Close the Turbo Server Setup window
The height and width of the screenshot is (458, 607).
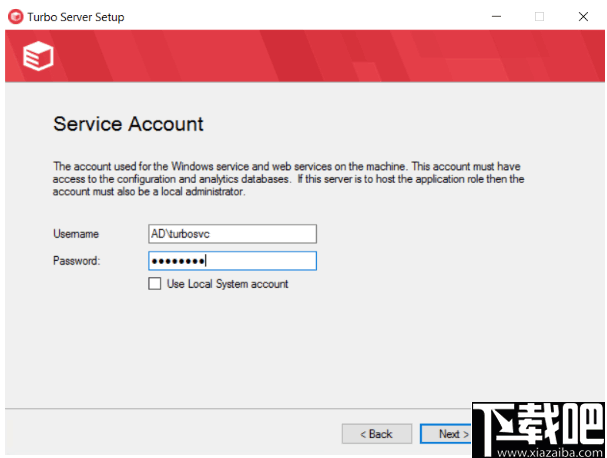point(583,17)
